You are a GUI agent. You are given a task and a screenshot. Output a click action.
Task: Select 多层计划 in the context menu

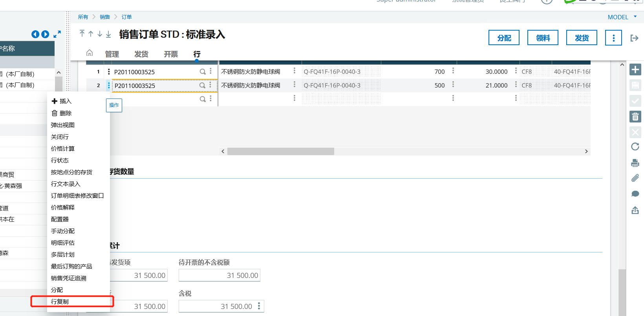click(x=79, y=254)
